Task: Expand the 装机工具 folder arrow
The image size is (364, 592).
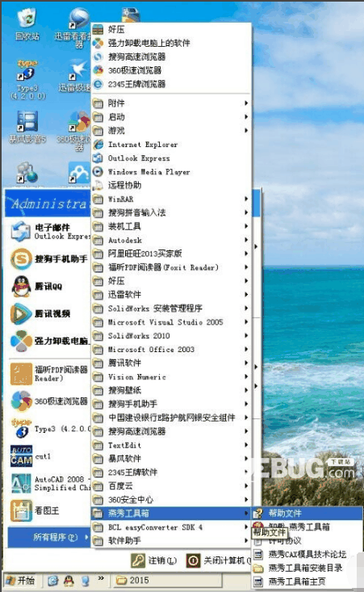Action: (x=246, y=226)
